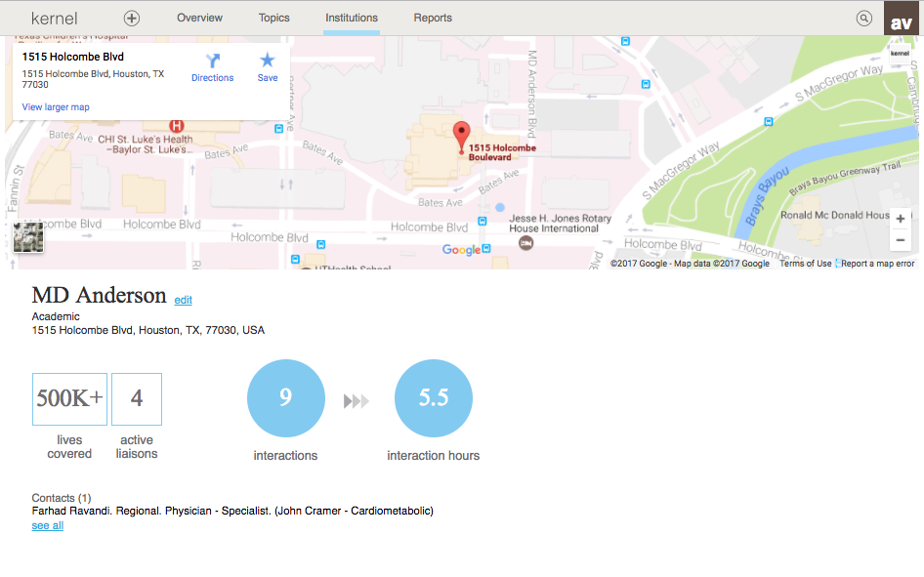Click transit stop icon near top of map
The width and height of the screenshot is (924, 577).
625,41
